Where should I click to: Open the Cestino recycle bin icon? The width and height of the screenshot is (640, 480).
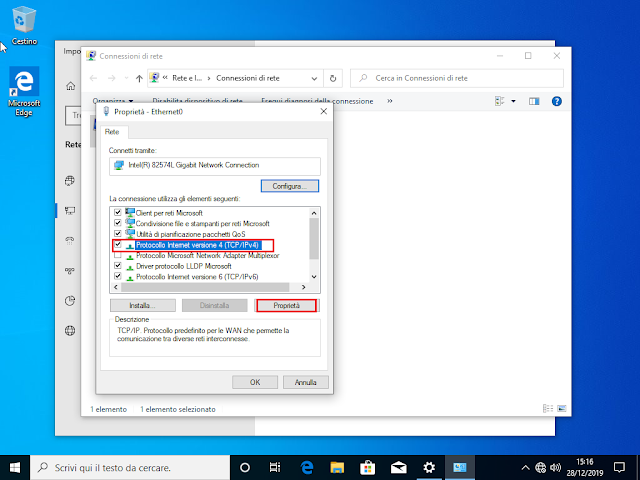point(24,25)
